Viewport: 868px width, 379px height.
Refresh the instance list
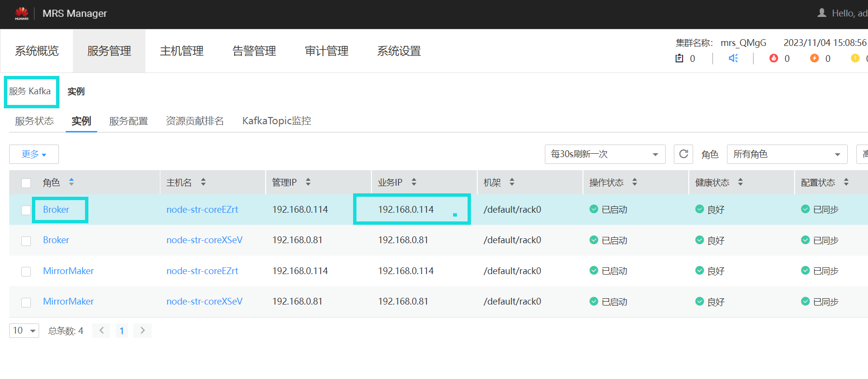click(683, 154)
